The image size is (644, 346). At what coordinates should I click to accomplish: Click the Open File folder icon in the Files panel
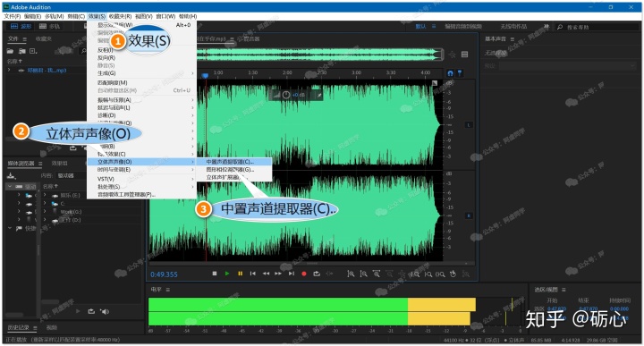coord(10,51)
